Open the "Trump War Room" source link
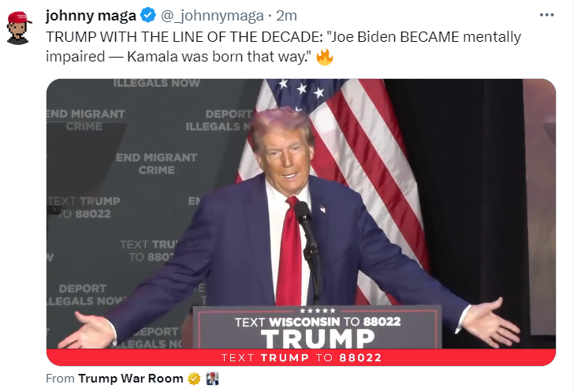The width and height of the screenshot is (585, 392). tap(131, 379)
